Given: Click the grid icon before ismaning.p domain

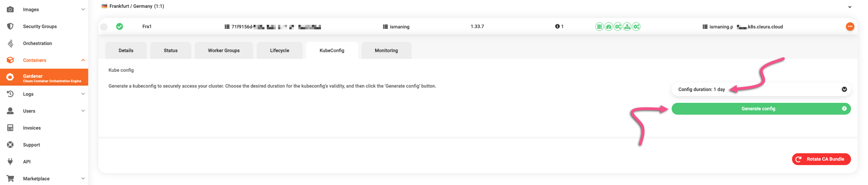Looking at the screenshot, I should (705, 27).
